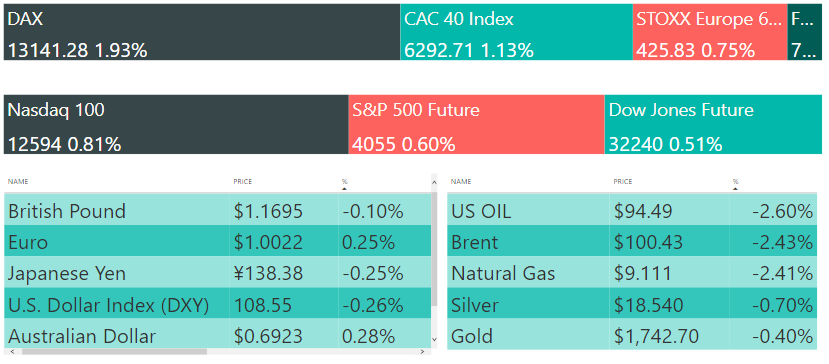Select the Gold row
This screenshot has height=364, width=829.
(630, 336)
